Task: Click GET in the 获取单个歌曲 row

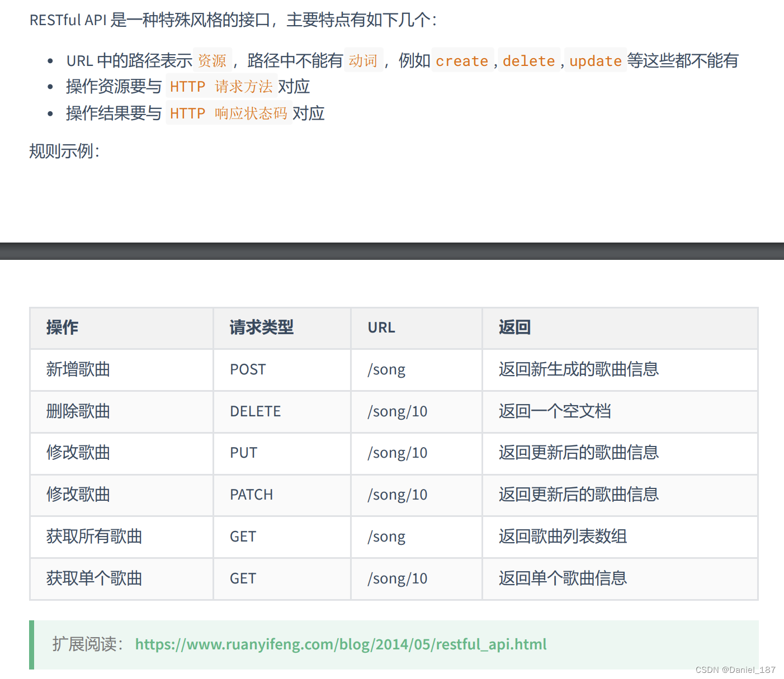Action: (282, 578)
